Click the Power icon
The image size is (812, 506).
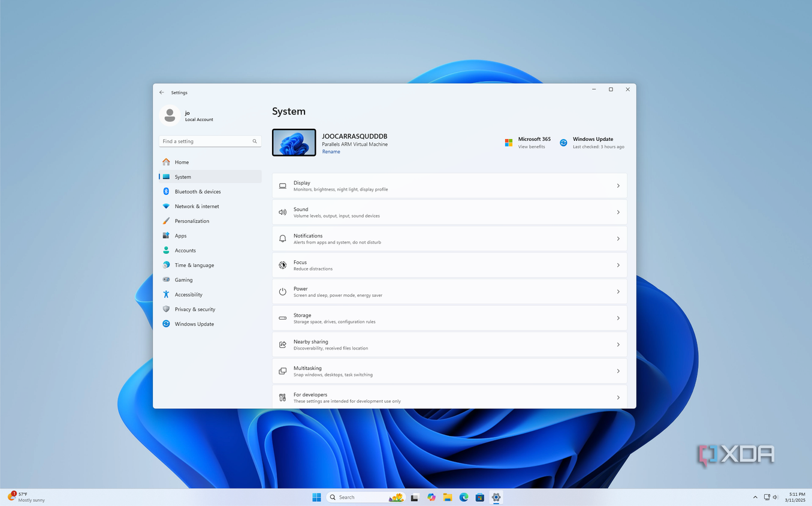point(282,291)
